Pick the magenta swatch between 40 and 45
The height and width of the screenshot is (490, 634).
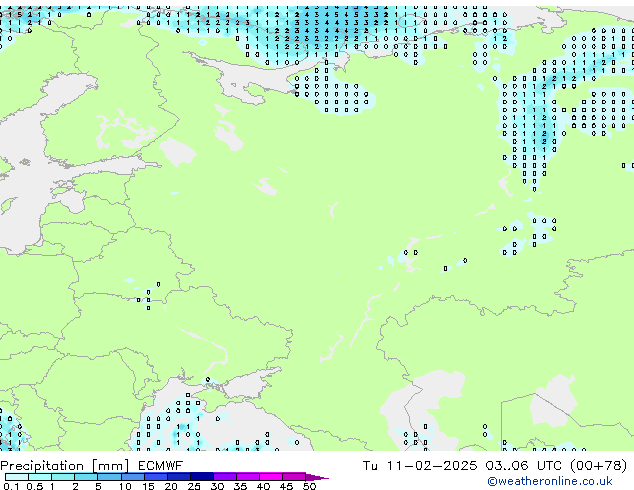coord(272,477)
